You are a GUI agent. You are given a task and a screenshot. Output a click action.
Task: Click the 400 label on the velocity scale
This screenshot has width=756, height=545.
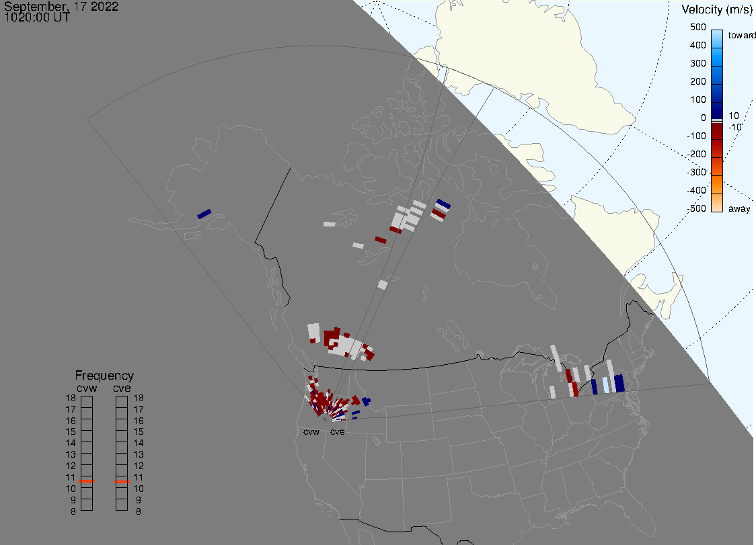pos(697,45)
